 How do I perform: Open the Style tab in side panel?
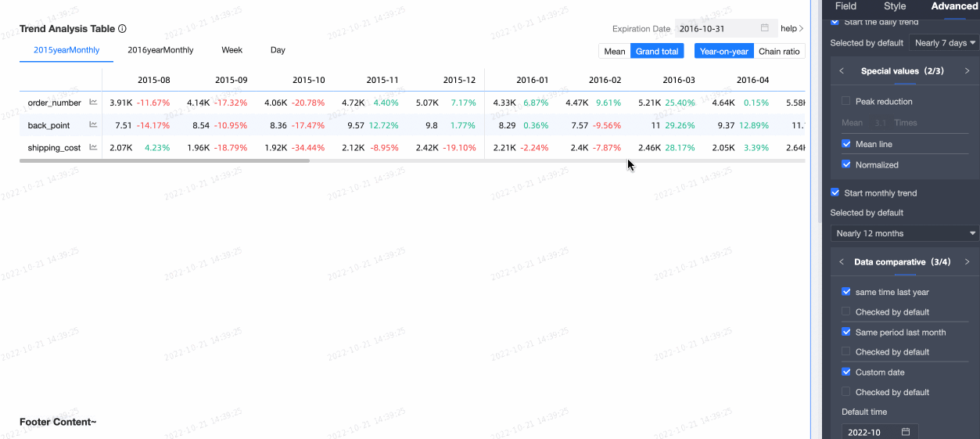[x=895, y=6]
